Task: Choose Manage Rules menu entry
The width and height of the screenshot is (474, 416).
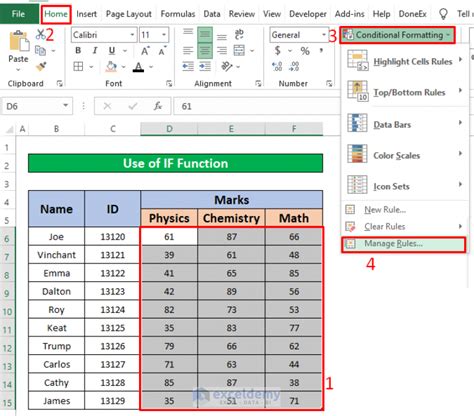Action: click(403, 244)
